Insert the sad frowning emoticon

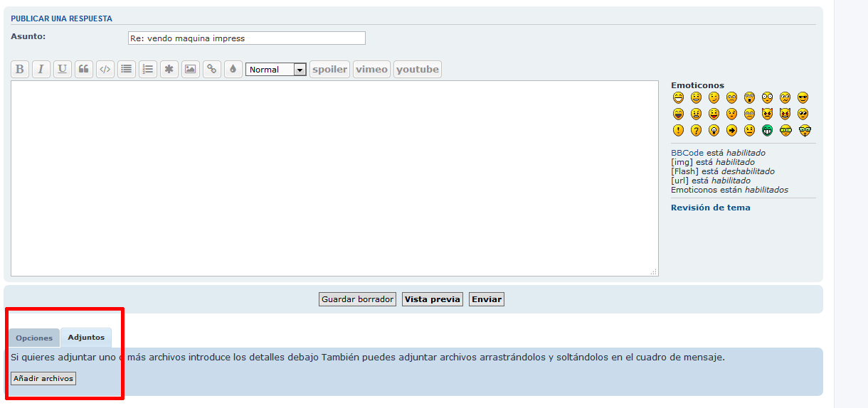pyautogui.click(x=731, y=97)
